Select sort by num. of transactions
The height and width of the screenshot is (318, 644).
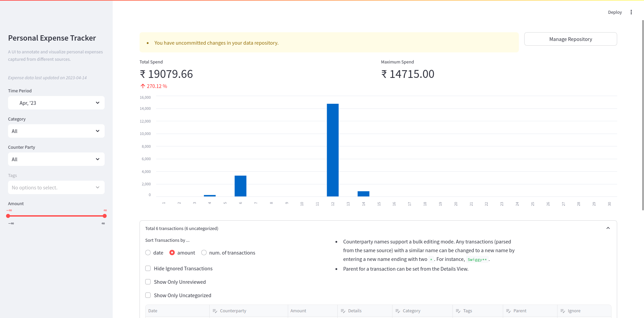(x=204, y=253)
